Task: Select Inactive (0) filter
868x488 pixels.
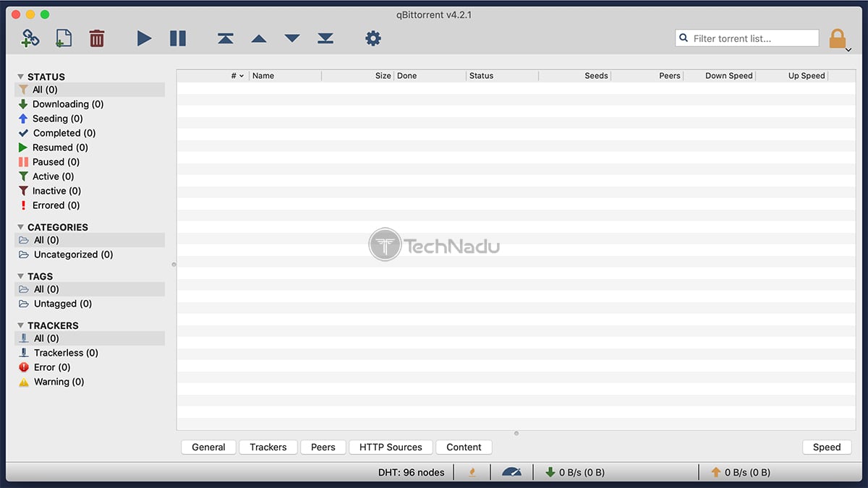Action: [x=90, y=191]
